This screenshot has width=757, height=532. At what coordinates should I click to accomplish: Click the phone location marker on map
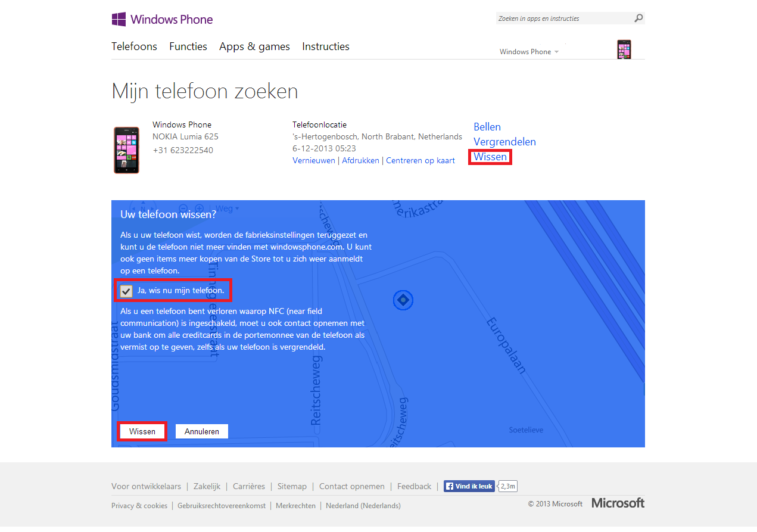tap(403, 300)
